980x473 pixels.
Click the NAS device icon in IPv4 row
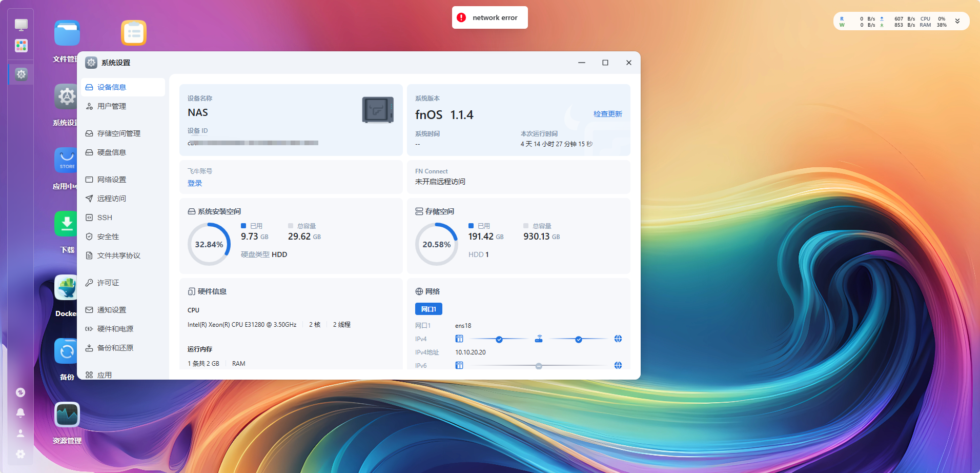coord(459,339)
